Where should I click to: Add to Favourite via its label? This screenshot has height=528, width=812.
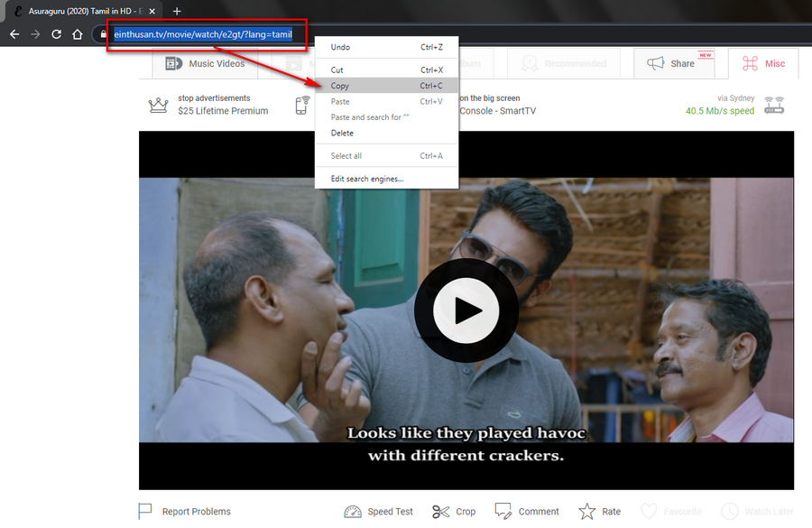point(683,512)
